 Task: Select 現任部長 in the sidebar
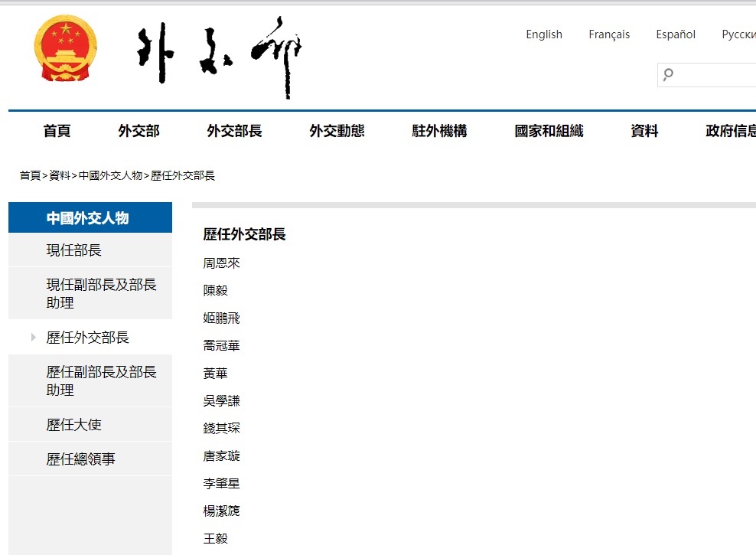(x=90, y=250)
